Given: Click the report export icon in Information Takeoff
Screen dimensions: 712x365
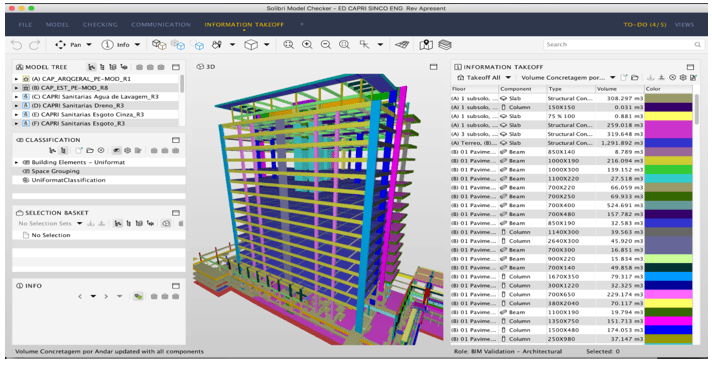Looking at the screenshot, I should point(693,78).
